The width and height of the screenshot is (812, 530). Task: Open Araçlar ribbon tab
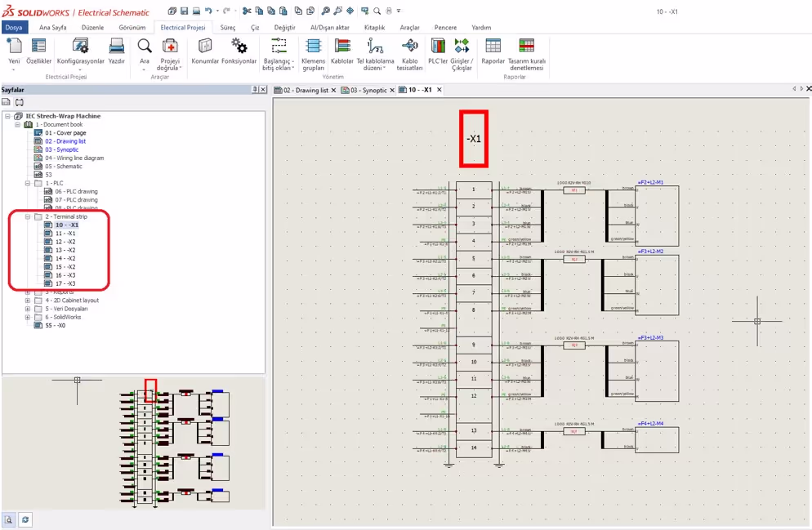click(409, 28)
